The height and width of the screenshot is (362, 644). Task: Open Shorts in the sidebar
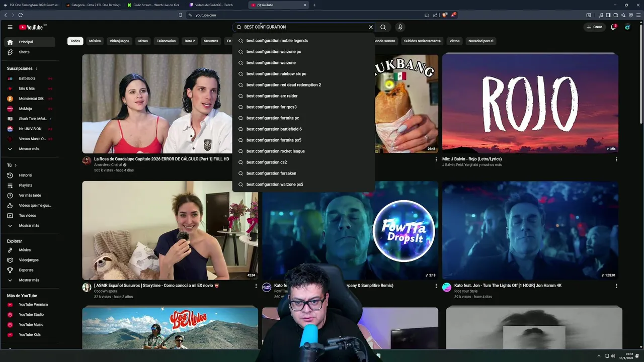coord(30,52)
